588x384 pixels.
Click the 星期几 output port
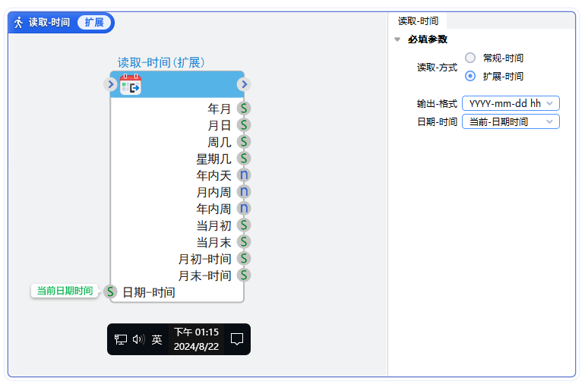pos(244,159)
